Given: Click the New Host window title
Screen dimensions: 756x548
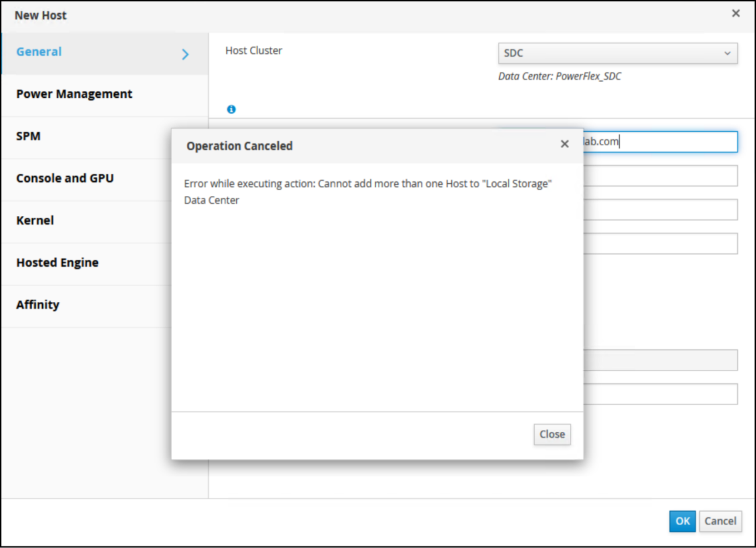Looking at the screenshot, I should coord(40,15).
